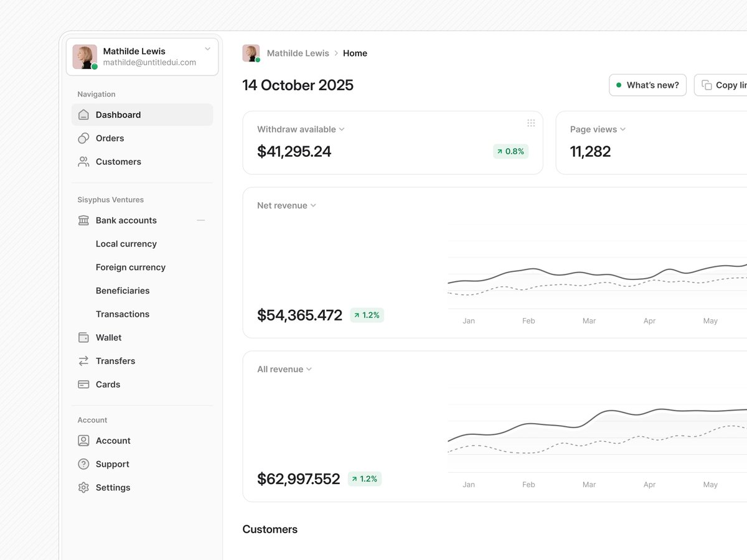
Task: Click the Cards credit card icon
Action: pos(83,385)
